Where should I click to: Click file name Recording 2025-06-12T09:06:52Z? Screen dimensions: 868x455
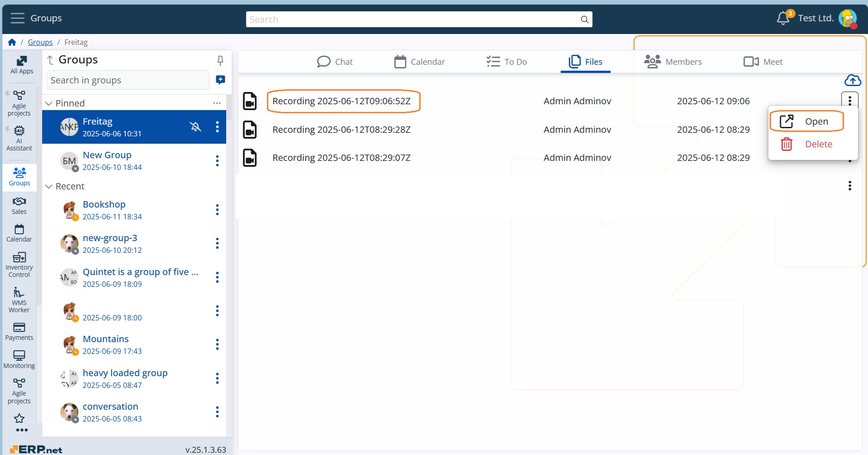coord(341,101)
